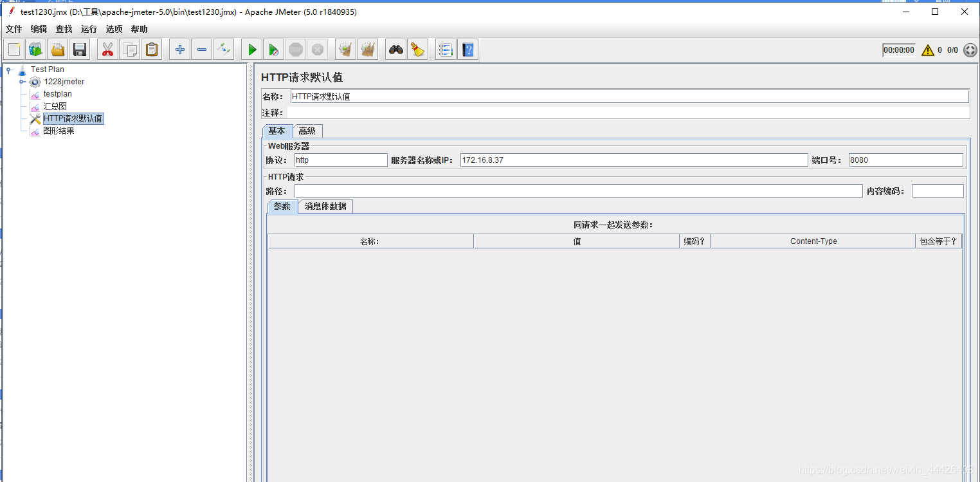The image size is (980, 482).
Task: Open the Templates toolbar icon
Action: coord(35,50)
